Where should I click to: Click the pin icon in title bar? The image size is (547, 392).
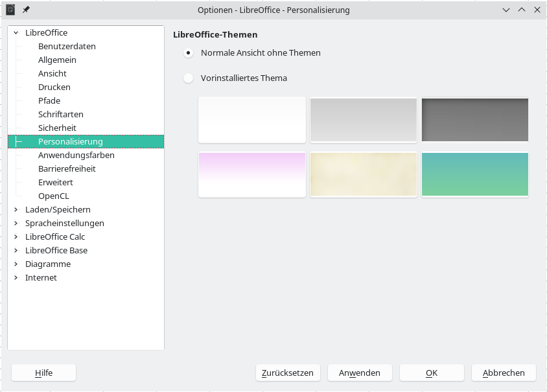click(x=26, y=10)
